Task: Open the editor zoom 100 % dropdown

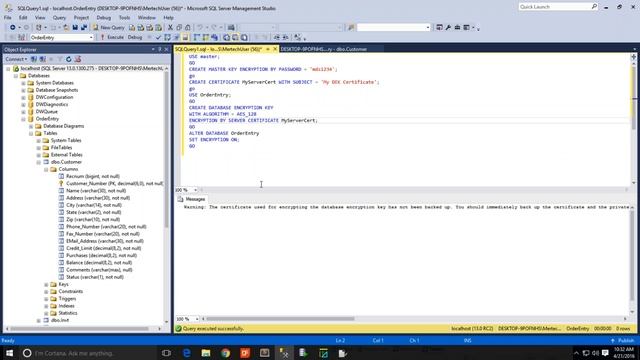Action: (x=196, y=190)
